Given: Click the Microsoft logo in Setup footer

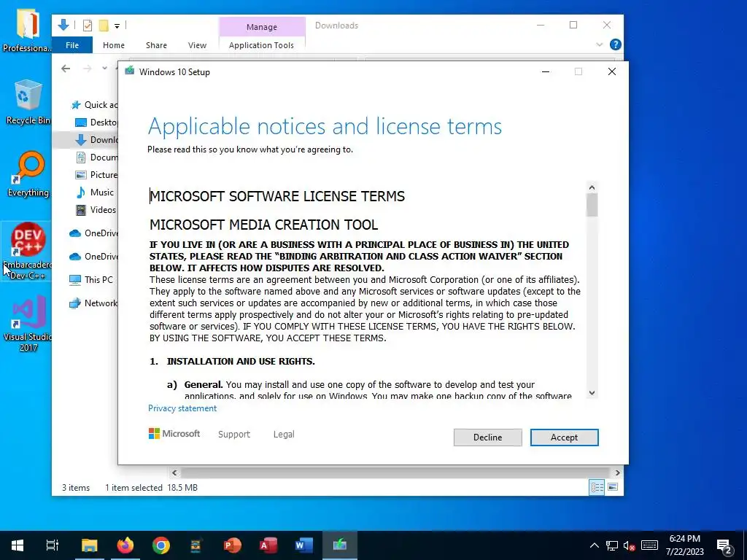Looking at the screenshot, I should click(x=174, y=434).
